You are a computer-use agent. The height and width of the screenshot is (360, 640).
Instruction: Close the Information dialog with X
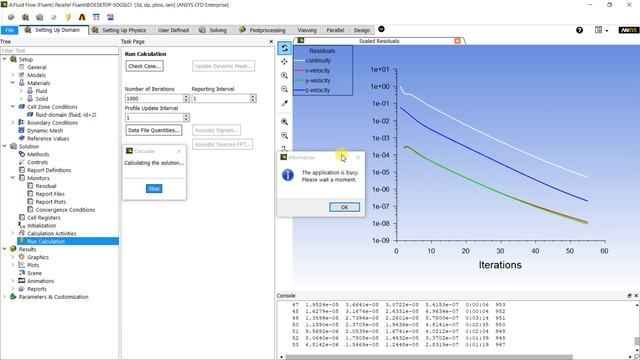358,158
